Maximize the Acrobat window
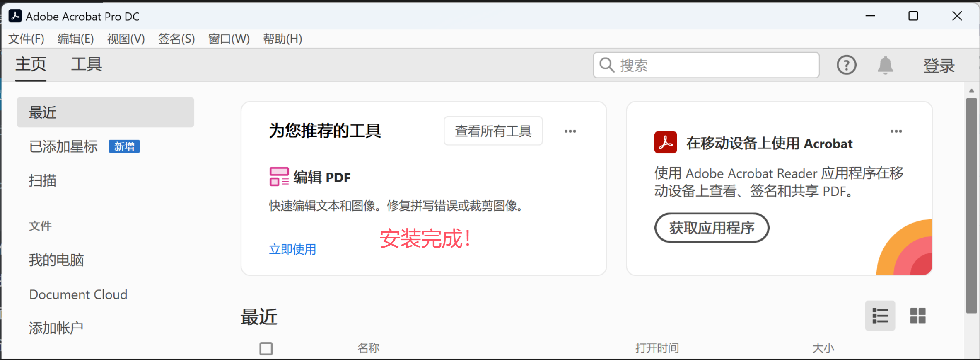980x360 pixels. point(913,16)
